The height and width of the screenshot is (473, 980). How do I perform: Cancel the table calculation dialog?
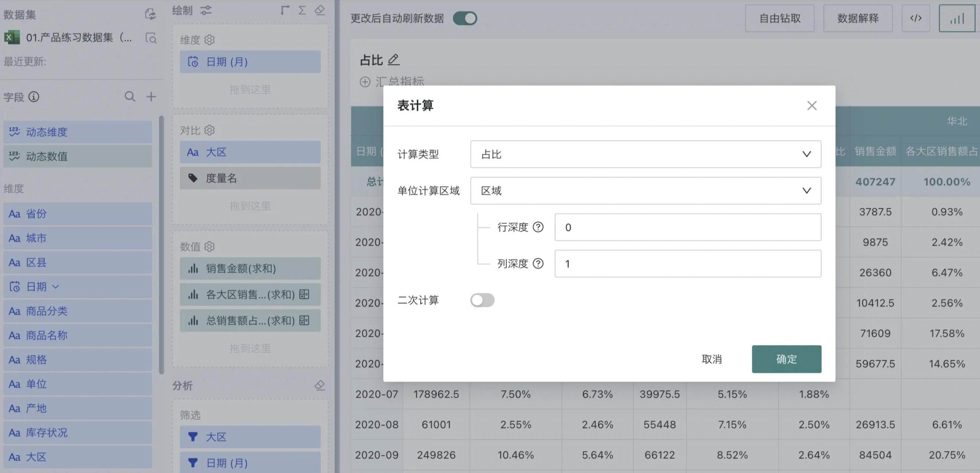[711, 359]
